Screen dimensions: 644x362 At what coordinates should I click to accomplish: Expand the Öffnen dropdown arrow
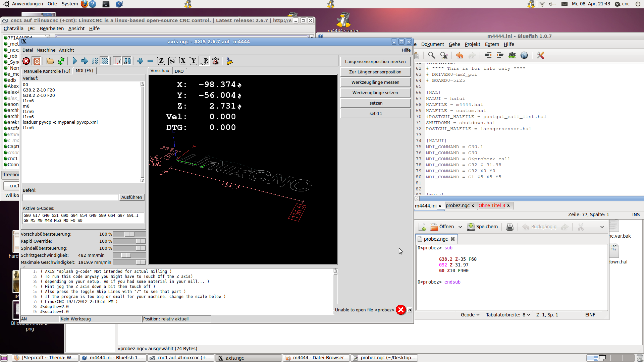(460, 227)
